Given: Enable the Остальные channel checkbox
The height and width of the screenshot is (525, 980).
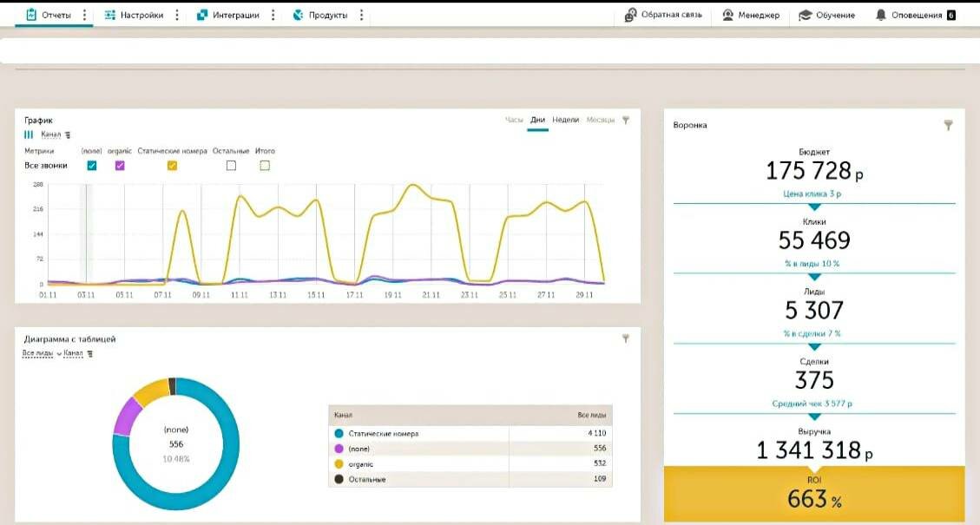Looking at the screenshot, I should coord(231,166).
